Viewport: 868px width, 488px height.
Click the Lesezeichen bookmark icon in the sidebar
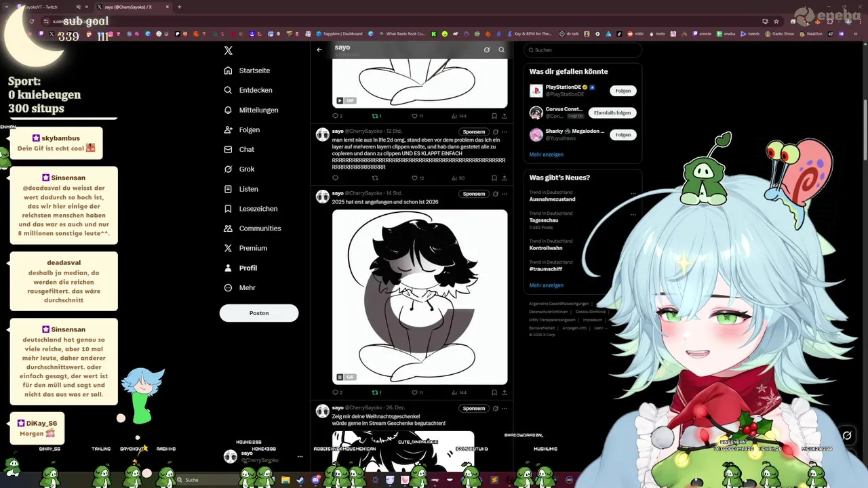pyautogui.click(x=229, y=209)
